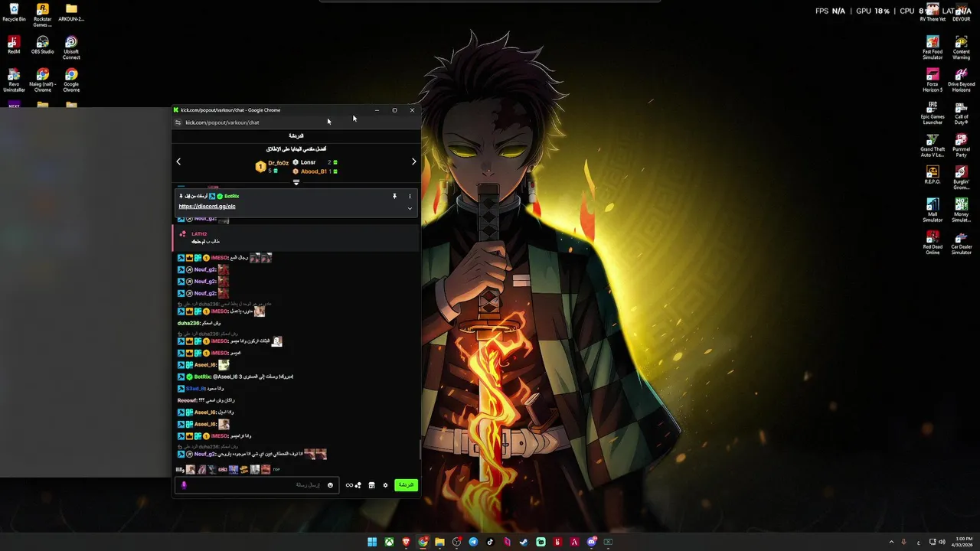Click Abood_B1 in the gifters leaderboard
The image size is (980, 551).
(x=313, y=171)
